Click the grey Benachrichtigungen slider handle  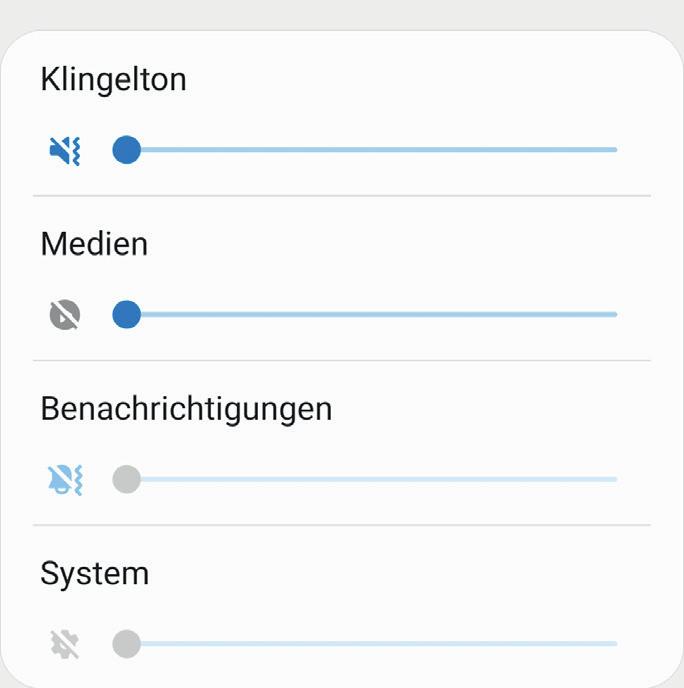tap(126, 479)
